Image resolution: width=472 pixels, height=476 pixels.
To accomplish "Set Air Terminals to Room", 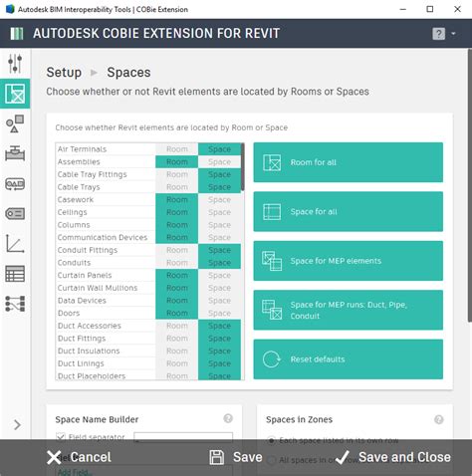I will pos(177,149).
